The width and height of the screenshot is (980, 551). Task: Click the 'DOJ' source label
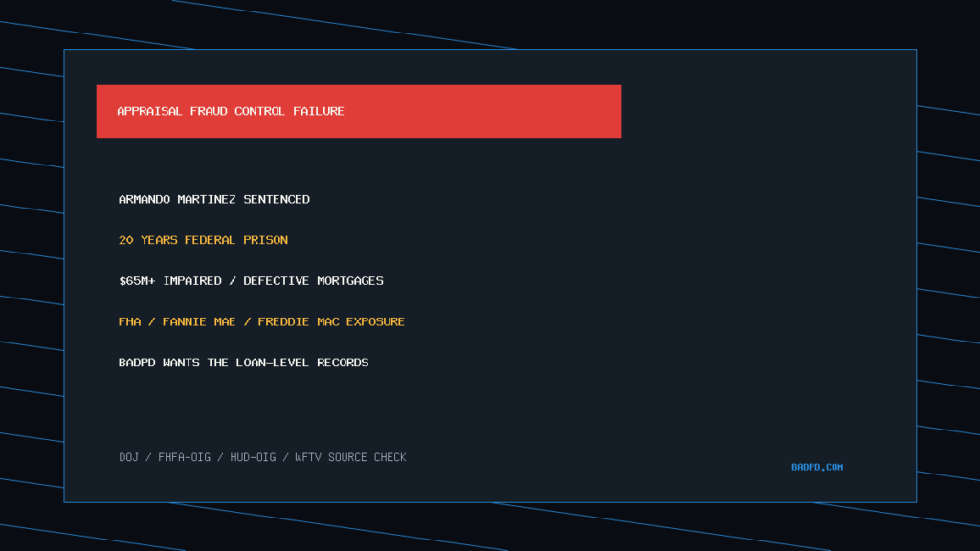[x=129, y=457]
